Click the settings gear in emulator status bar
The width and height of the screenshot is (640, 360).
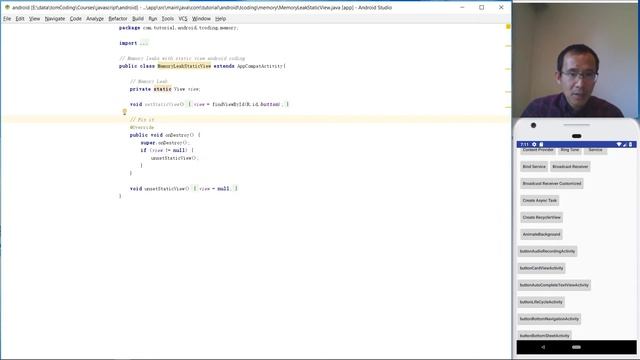(534, 144)
